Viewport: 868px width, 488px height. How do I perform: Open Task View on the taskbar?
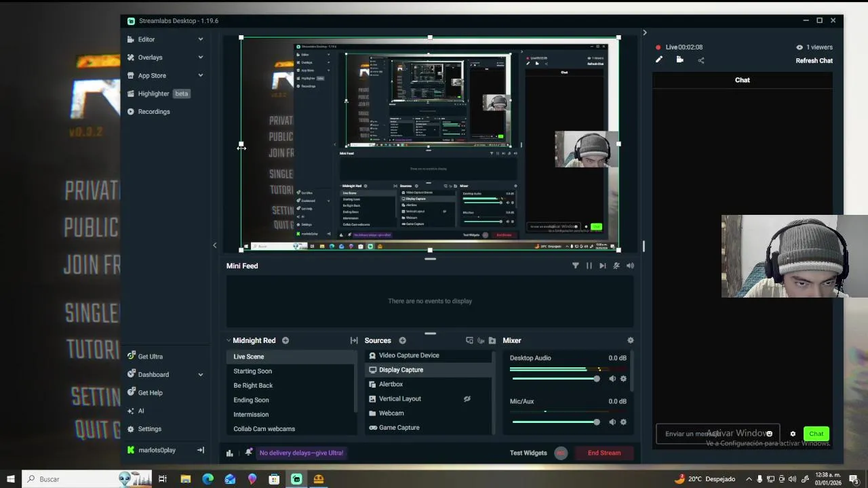tap(163, 479)
